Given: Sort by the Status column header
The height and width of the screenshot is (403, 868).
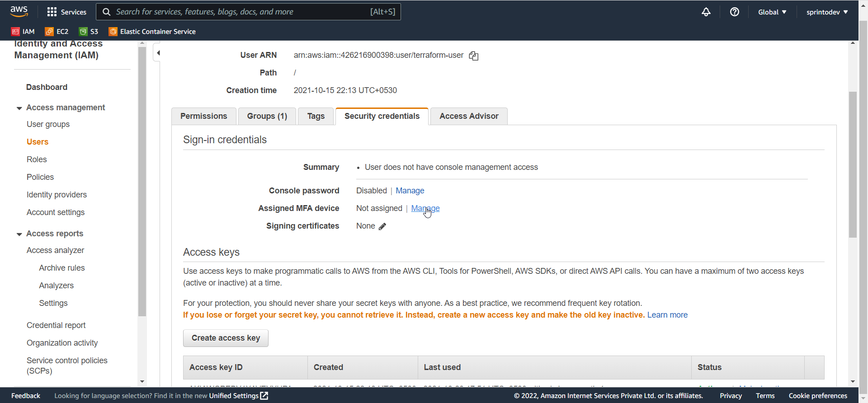Looking at the screenshot, I should click(748, 367).
